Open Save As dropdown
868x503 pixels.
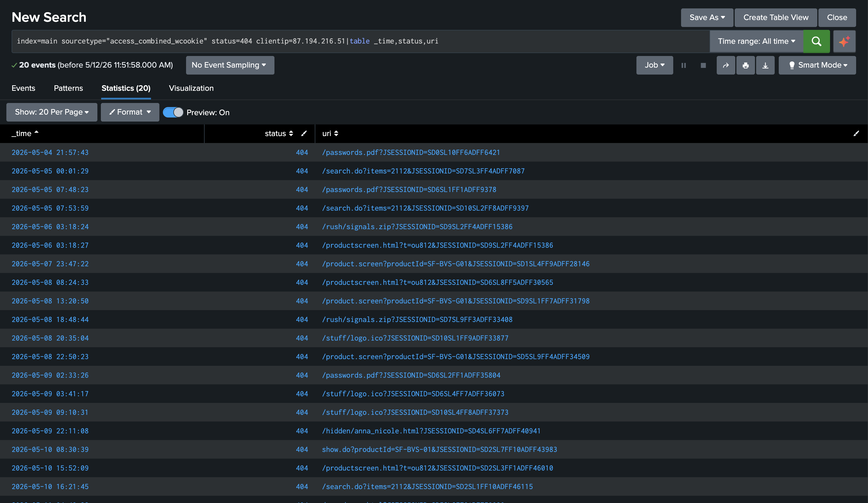pyautogui.click(x=707, y=18)
